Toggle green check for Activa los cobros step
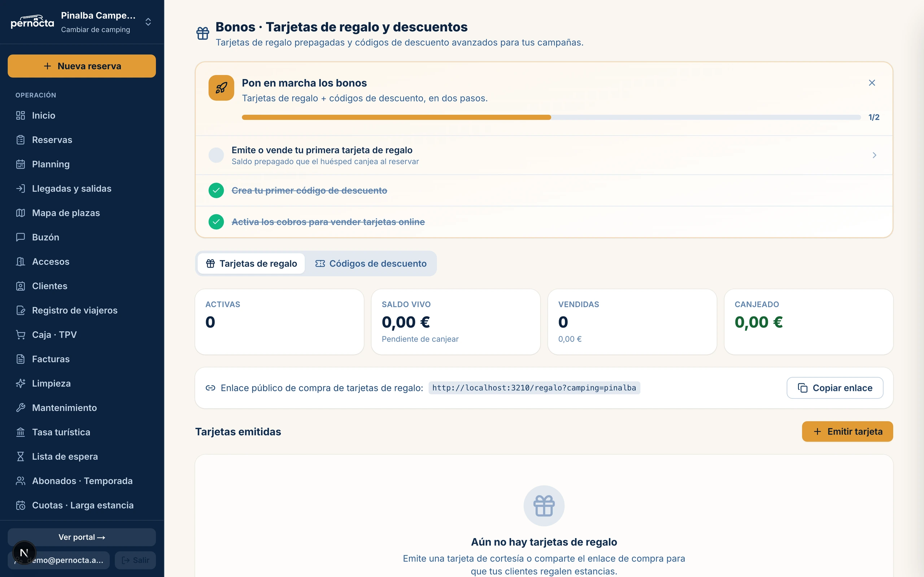 (x=216, y=222)
